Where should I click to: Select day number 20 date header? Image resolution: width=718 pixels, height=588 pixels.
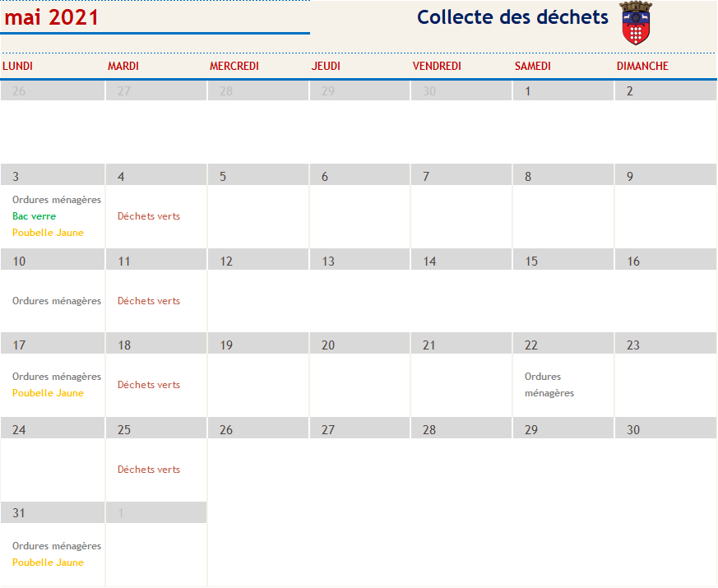pos(359,344)
